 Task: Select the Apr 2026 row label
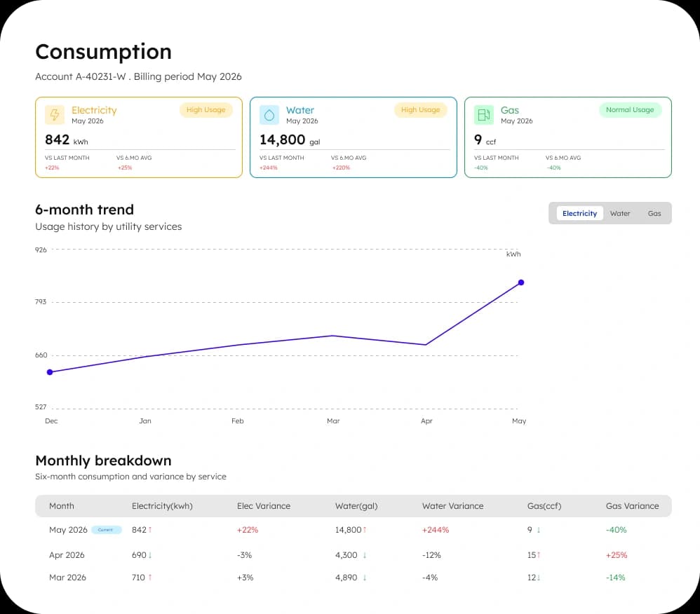click(67, 555)
